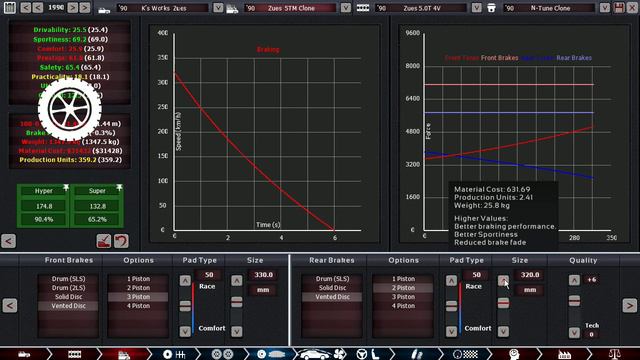
Task: Click the rear brake size slider handle
Action: click(503, 302)
